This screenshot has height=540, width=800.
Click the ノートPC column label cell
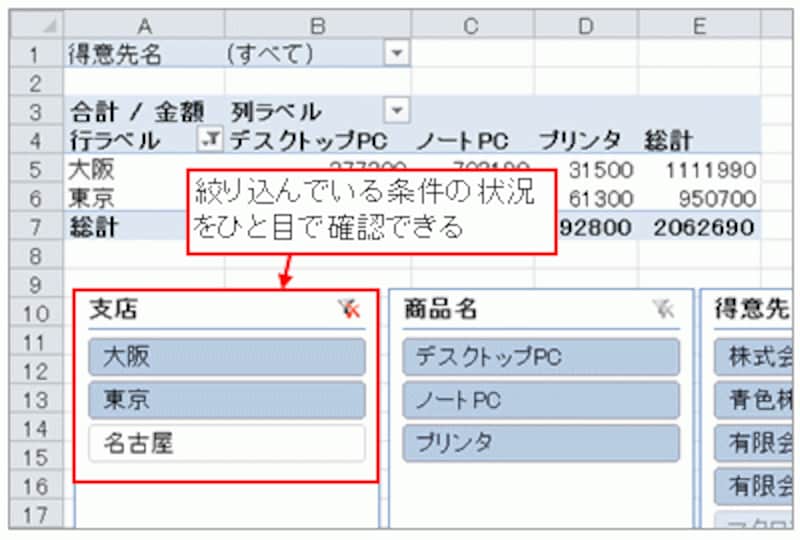pyautogui.click(x=472, y=139)
